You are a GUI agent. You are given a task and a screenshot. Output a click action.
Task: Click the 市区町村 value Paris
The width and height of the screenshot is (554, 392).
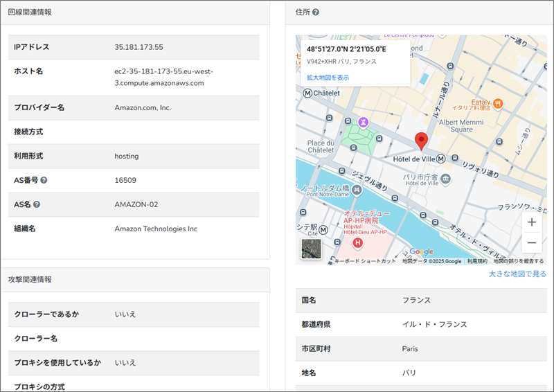pyautogui.click(x=410, y=348)
